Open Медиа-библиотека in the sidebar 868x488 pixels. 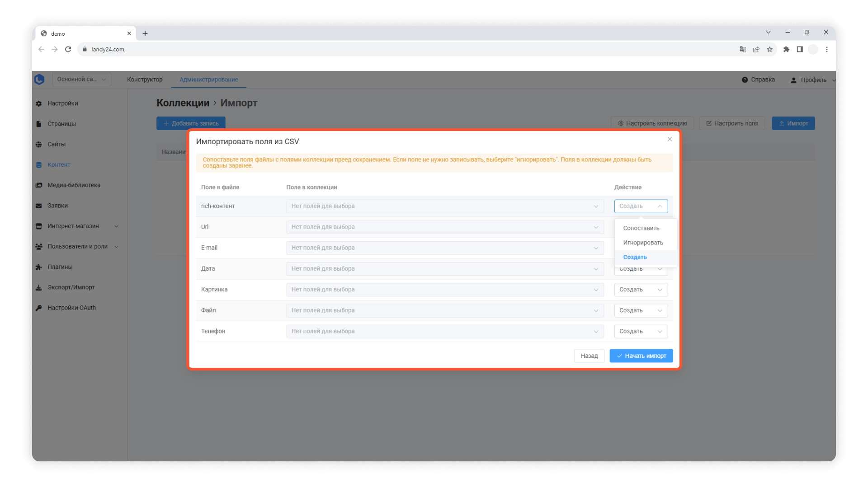[x=74, y=185]
